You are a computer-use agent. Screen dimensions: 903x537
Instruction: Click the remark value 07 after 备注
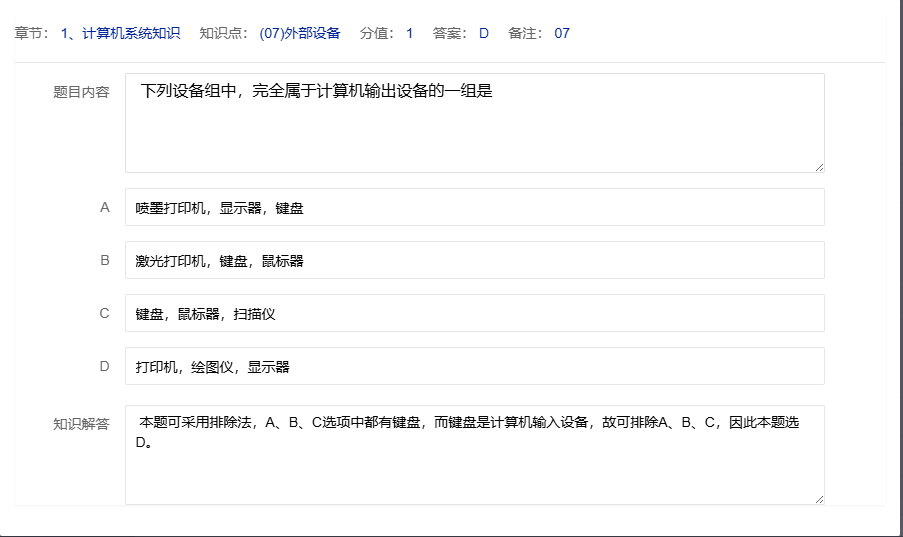pos(562,33)
